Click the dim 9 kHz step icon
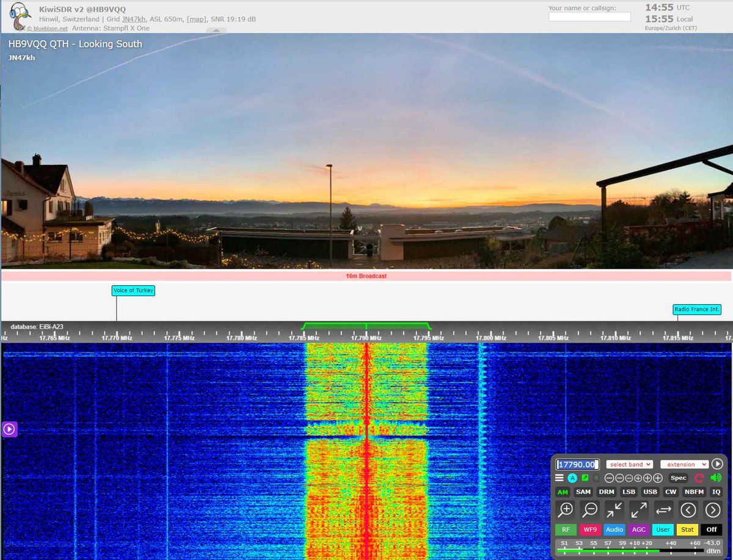 596,478
